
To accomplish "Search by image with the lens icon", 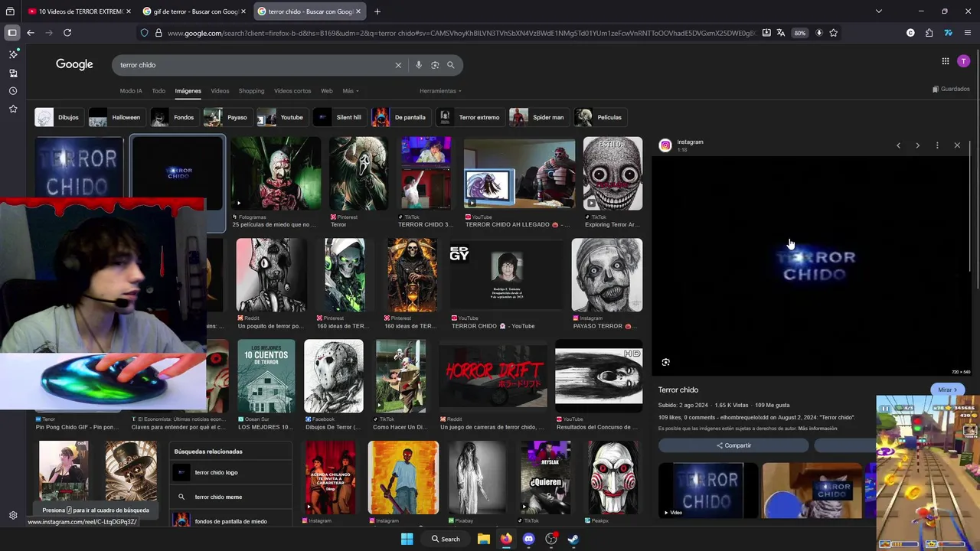I will 435,65.
